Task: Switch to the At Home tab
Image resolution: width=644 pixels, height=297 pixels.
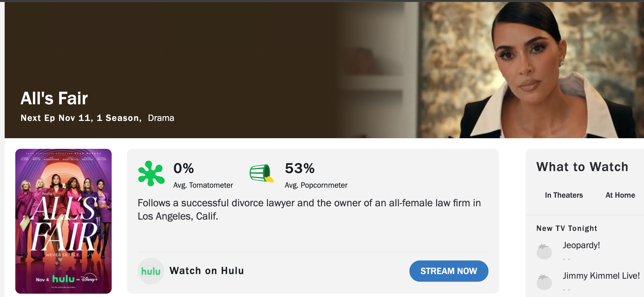Action: 620,195
